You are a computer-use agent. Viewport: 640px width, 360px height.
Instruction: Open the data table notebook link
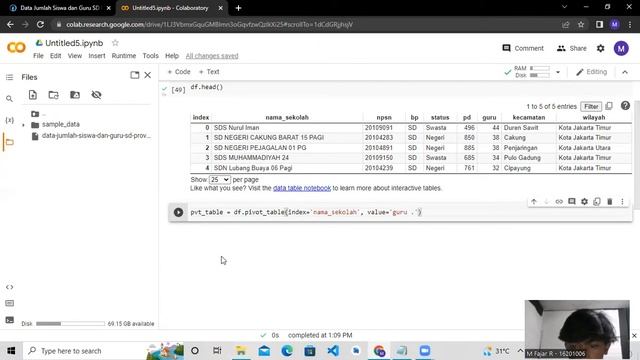click(302, 188)
